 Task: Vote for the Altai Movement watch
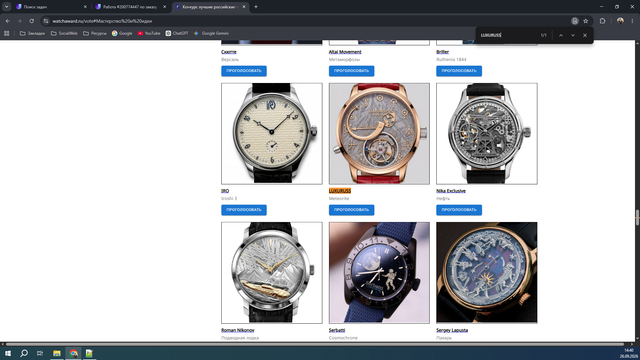[x=351, y=71]
